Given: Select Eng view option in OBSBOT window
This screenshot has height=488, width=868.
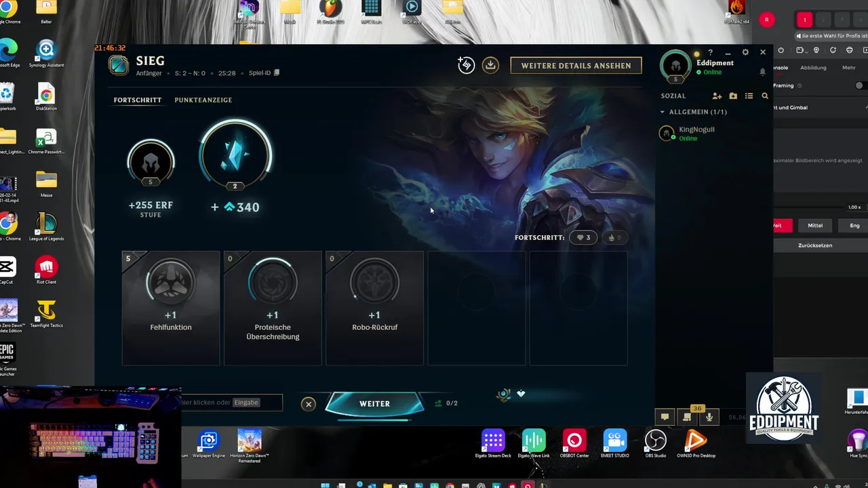Looking at the screenshot, I should pos(854,226).
